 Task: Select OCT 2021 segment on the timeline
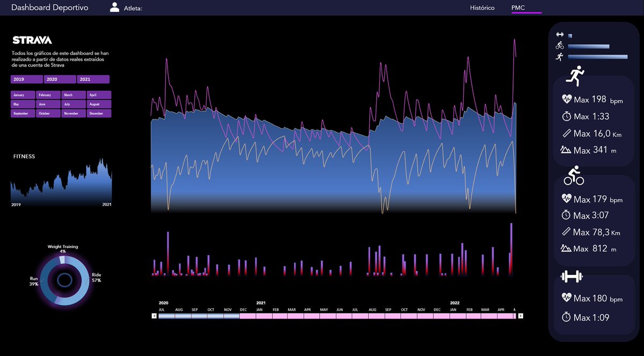(409, 316)
